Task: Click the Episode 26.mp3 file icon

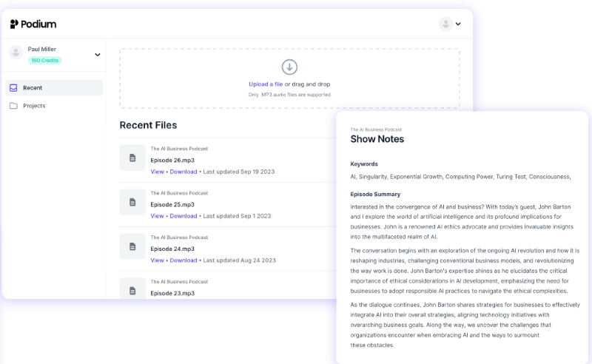Action: coord(132,158)
